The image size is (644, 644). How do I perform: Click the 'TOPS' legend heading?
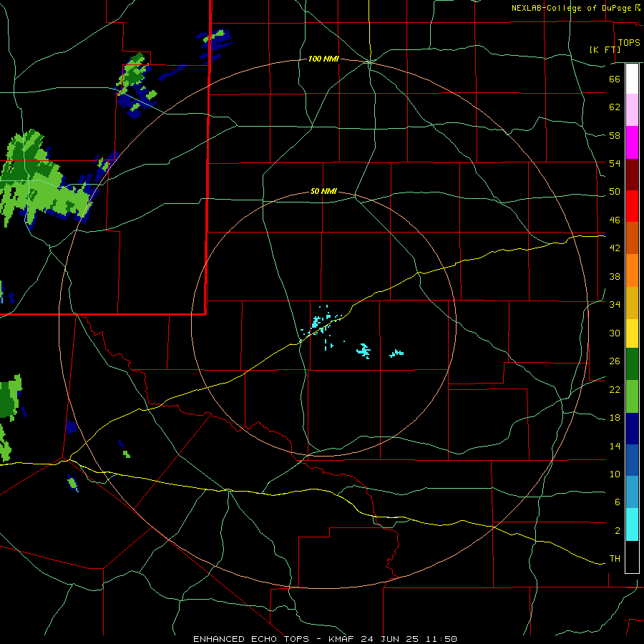tap(629, 42)
